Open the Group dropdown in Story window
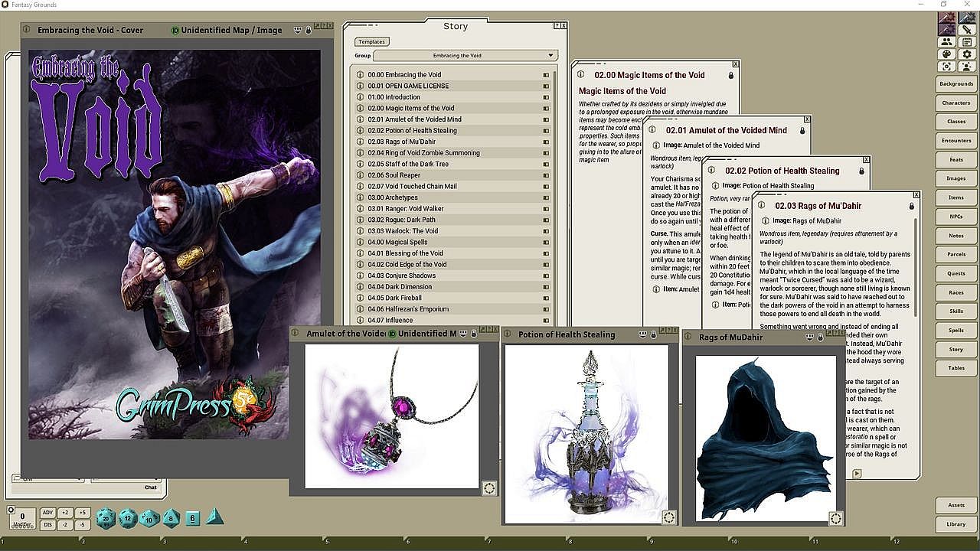980x551 pixels. [x=465, y=55]
